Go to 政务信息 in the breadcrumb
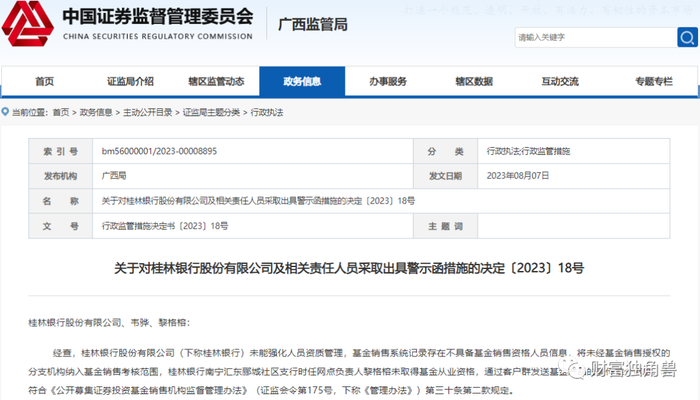This screenshot has height=400, width=700. (x=96, y=112)
